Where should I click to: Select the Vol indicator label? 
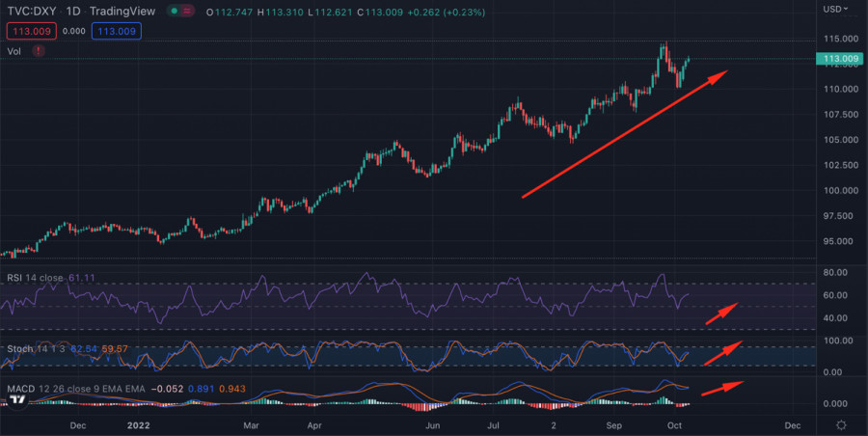[14, 51]
